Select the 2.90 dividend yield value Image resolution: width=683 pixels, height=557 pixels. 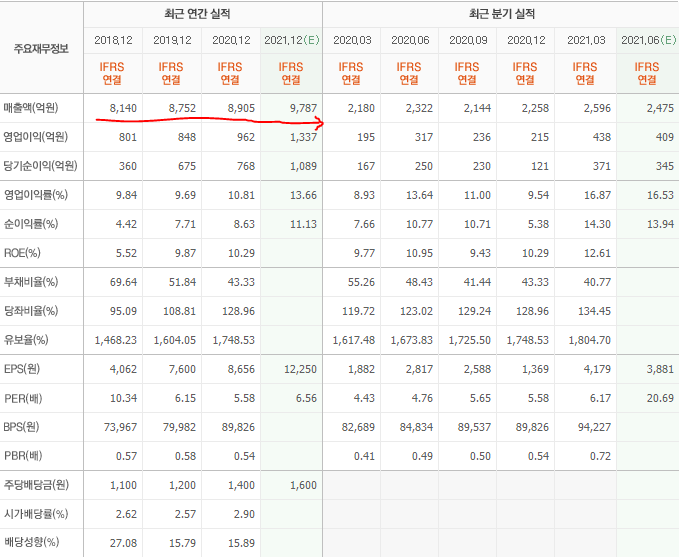point(244,514)
